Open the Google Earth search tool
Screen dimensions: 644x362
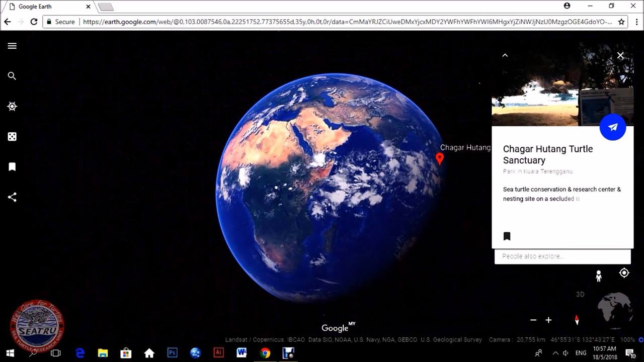(12, 76)
